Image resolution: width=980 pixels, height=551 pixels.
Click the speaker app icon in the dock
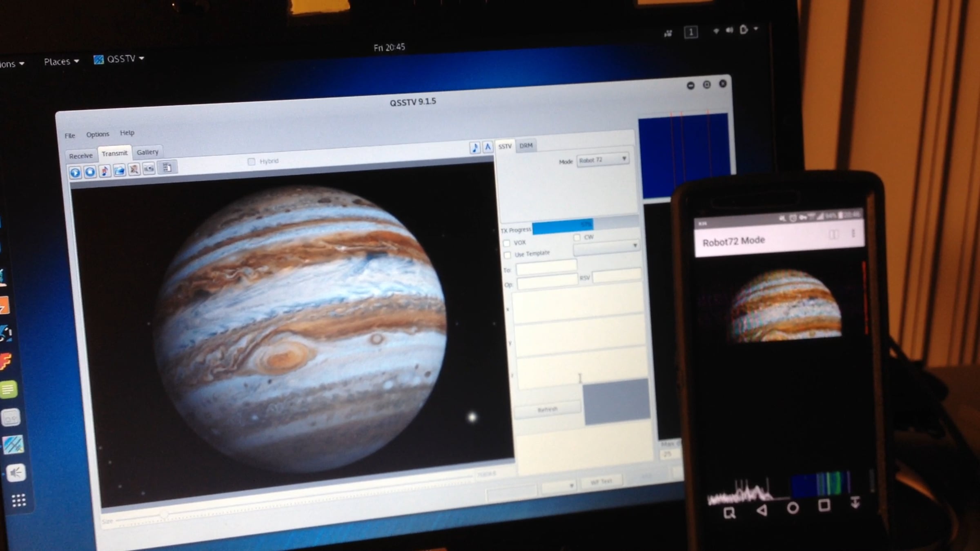click(x=16, y=473)
